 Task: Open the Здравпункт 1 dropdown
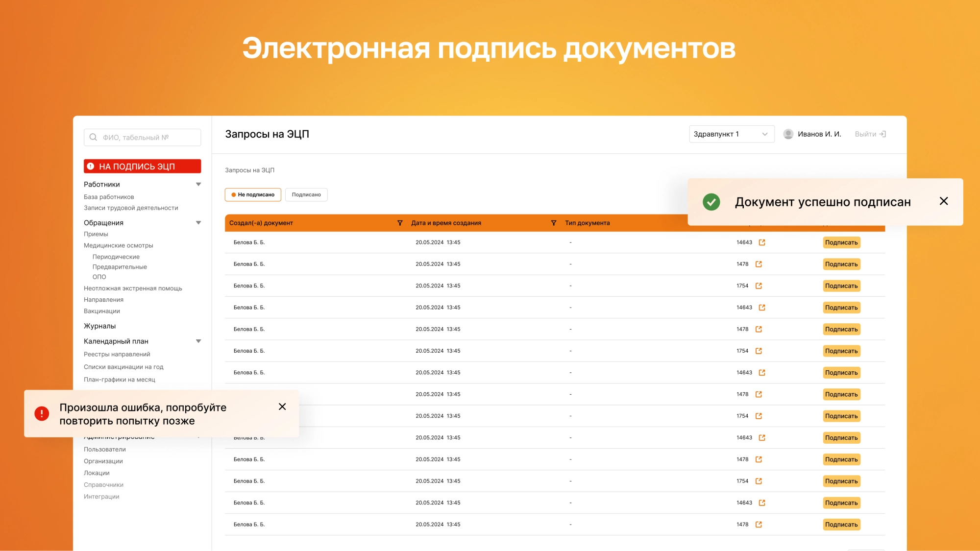tap(731, 134)
